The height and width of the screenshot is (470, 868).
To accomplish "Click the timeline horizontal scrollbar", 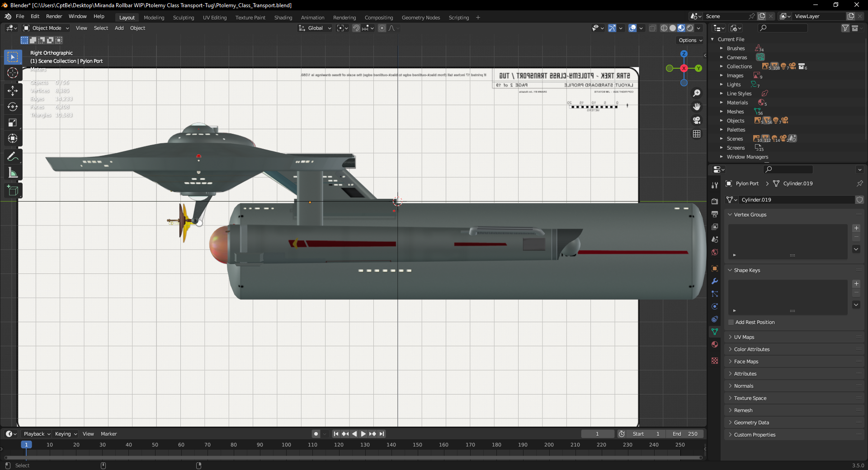I will pos(353,458).
